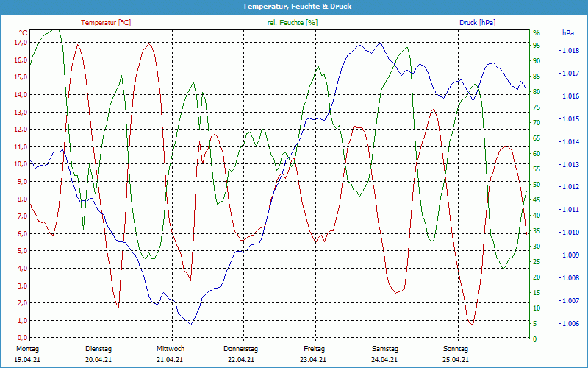Click temperature axis value '3,0'

coord(22,286)
